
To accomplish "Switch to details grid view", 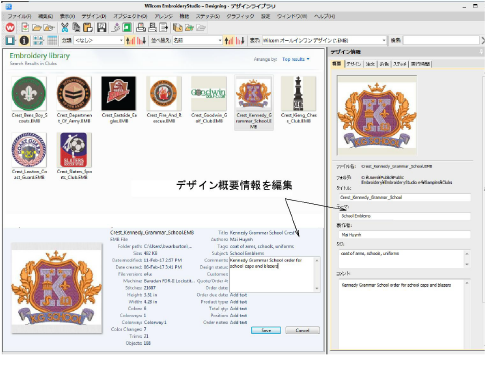I will tap(52, 40).
